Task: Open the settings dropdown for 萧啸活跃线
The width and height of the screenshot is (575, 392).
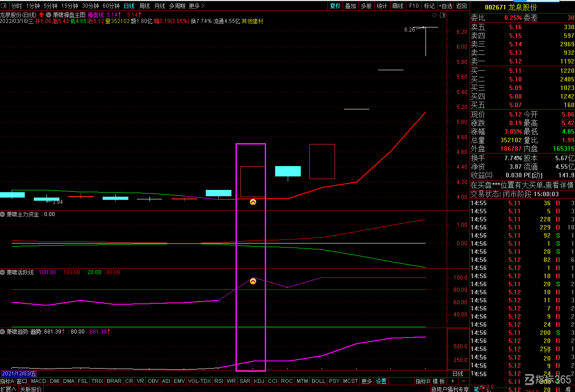Action: point(3,272)
